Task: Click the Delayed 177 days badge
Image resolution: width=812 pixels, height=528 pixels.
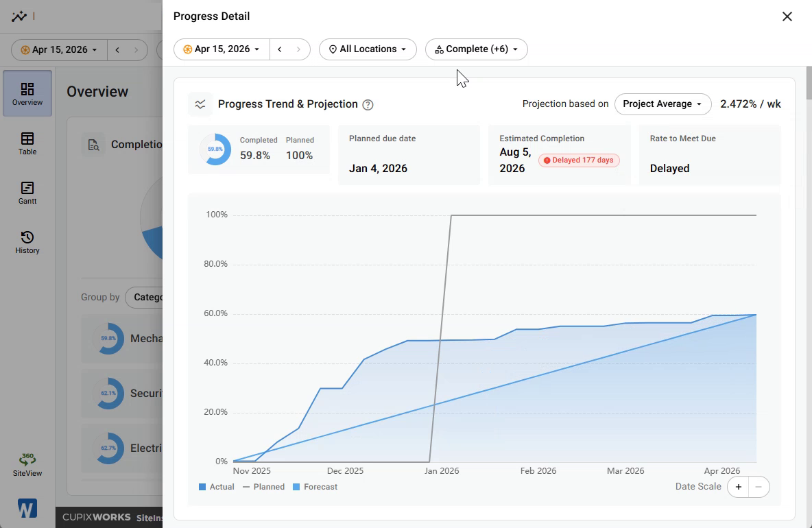Action: 579,160
